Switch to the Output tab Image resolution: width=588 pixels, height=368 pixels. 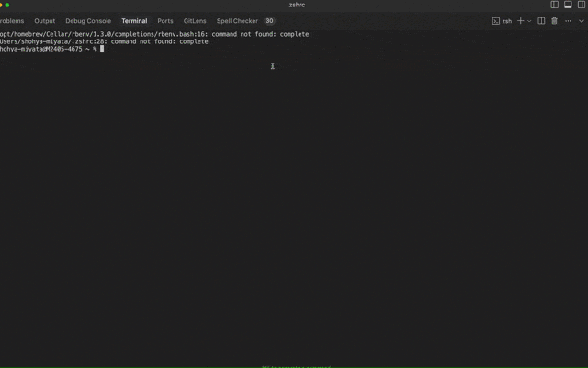click(x=45, y=21)
